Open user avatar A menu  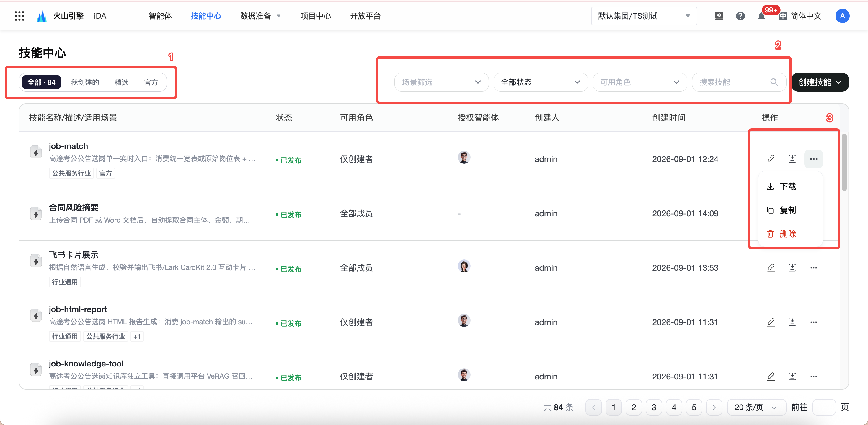coord(842,16)
